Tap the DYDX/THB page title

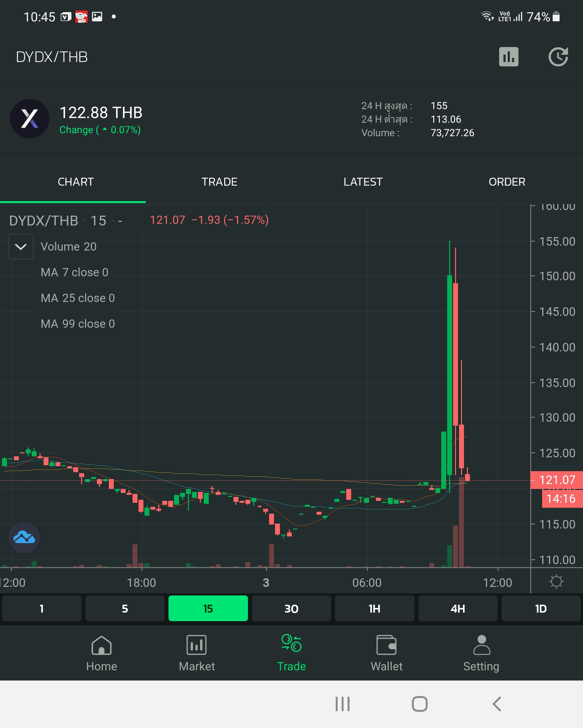pyautogui.click(x=52, y=57)
